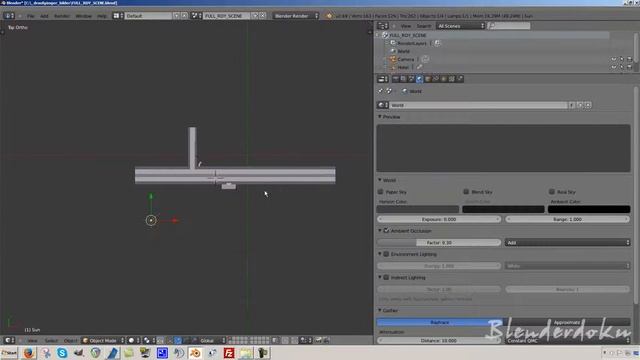Open FileZilla from the taskbar

point(229,353)
